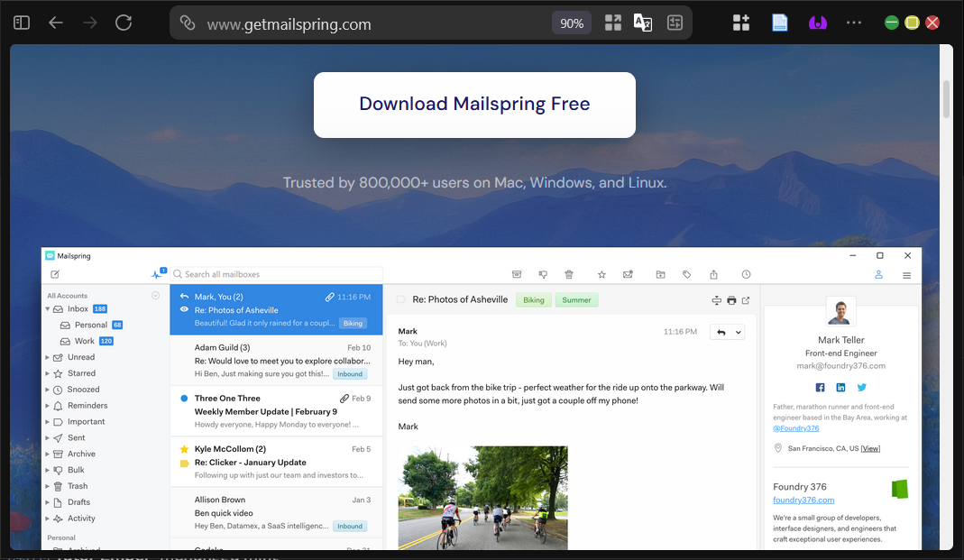Star the thread using the star toolbar icon
This screenshot has height=560, width=964.
[601, 274]
